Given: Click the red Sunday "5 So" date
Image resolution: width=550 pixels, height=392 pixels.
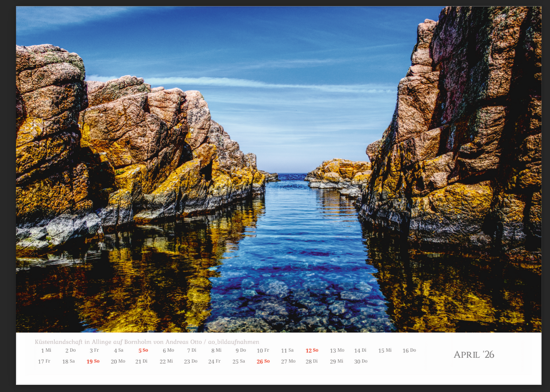Looking at the screenshot, I should (143, 351).
